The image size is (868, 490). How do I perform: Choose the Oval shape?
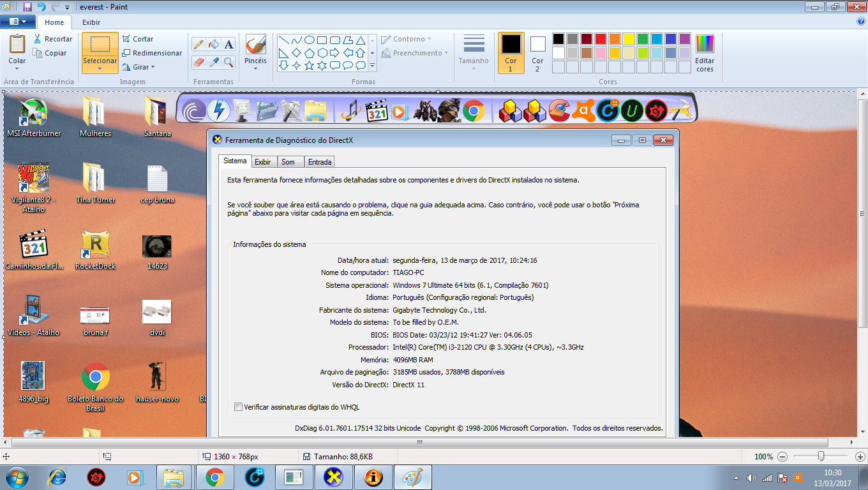(x=309, y=40)
